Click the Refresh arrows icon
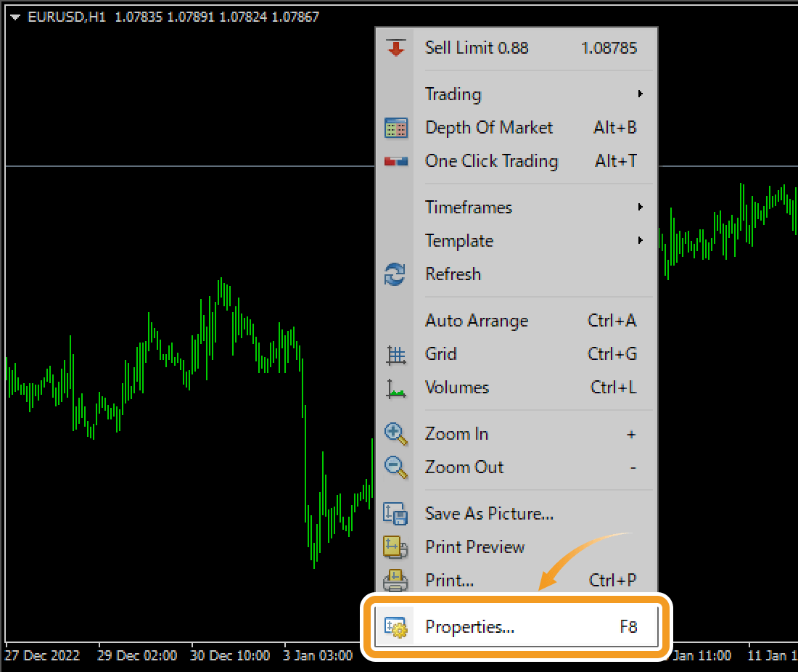The height and width of the screenshot is (672, 798). pos(395,275)
